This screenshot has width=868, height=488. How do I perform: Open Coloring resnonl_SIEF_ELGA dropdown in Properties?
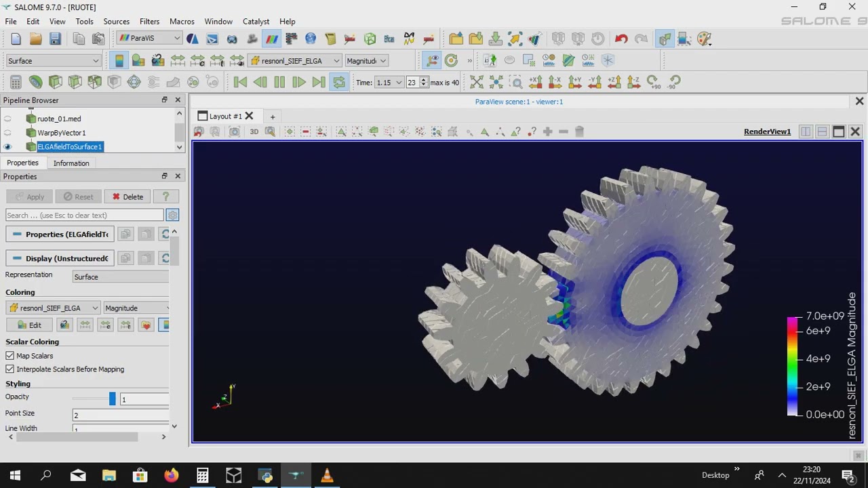point(54,308)
